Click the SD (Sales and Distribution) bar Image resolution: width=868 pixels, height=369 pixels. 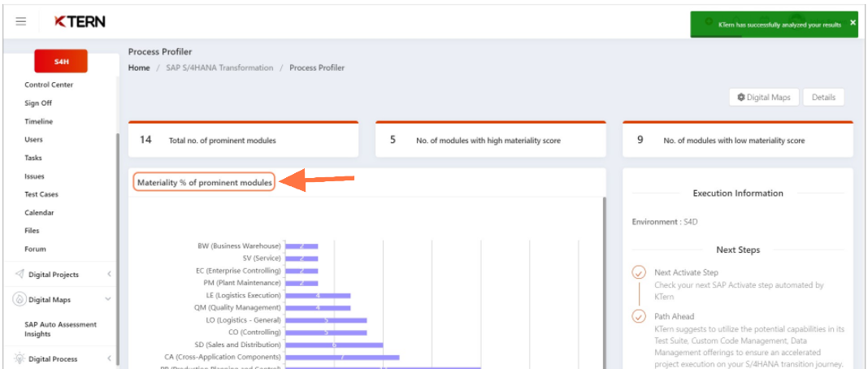click(334, 345)
